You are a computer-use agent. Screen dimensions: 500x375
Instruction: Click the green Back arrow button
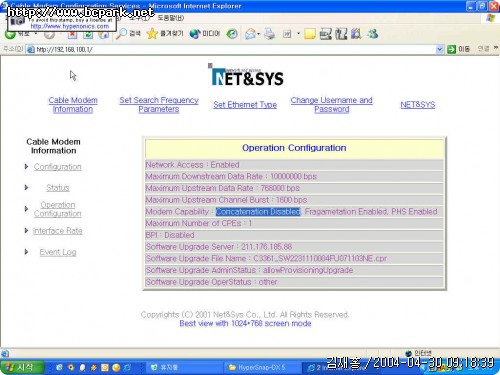(10, 34)
